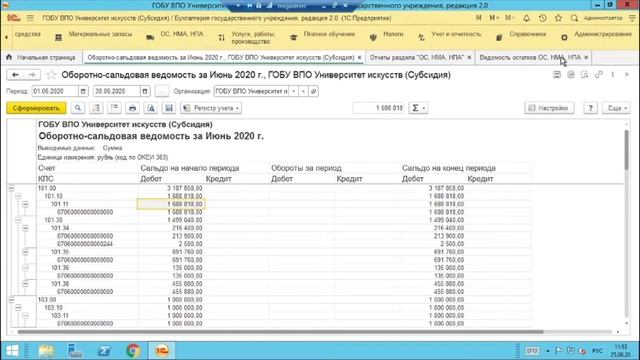Open Материальные запасы section
The width and height of the screenshot is (640, 360).
[x=94, y=37]
